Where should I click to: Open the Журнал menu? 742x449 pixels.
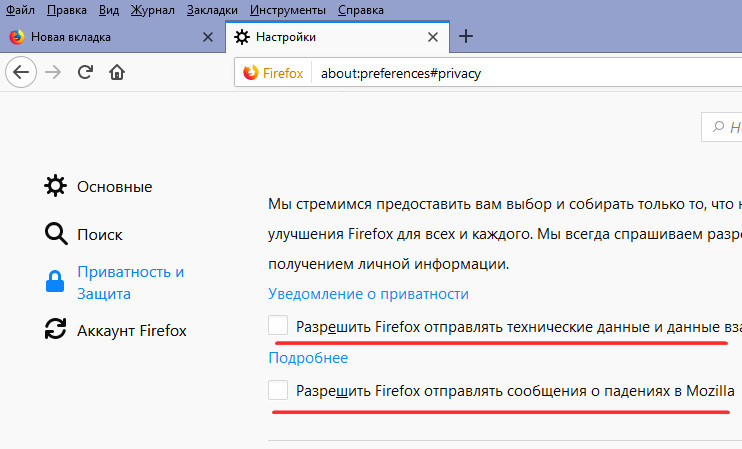152,10
